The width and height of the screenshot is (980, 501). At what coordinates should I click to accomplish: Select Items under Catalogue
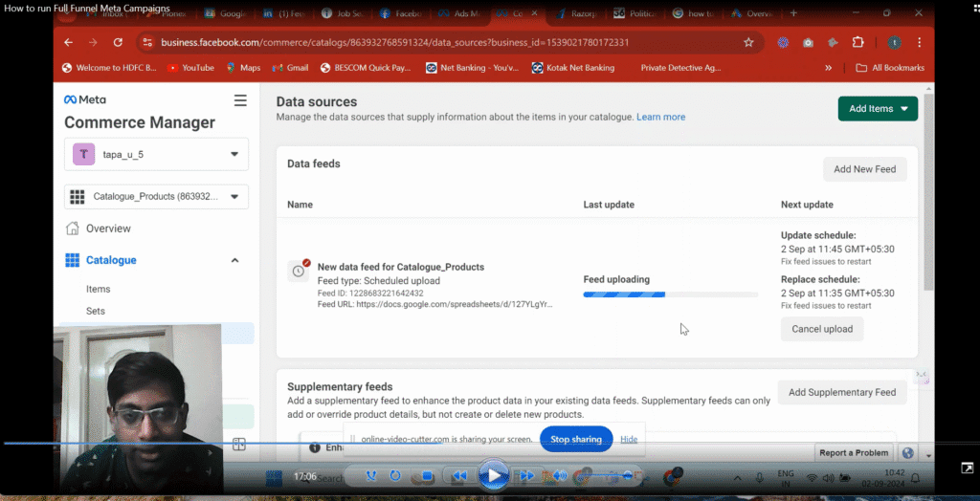[x=98, y=289]
